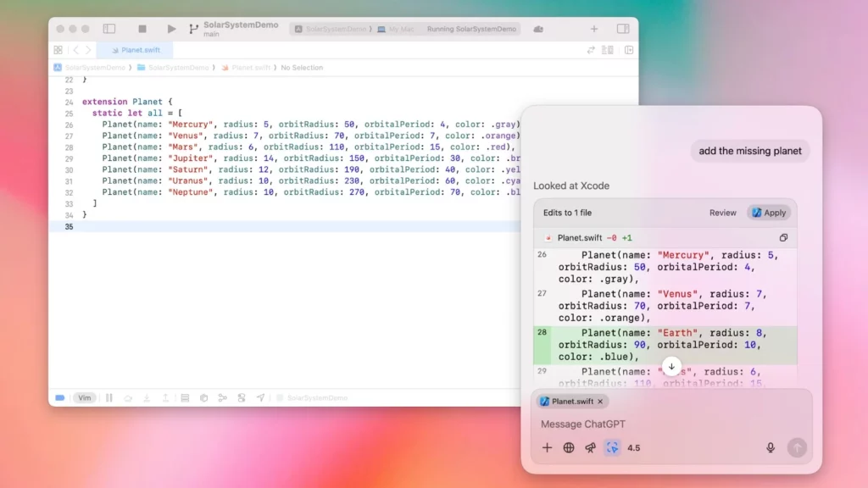Click Planet.swift filename in diff header
Image resolution: width=868 pixels, height=488 pixels.
tap(579, 238)
